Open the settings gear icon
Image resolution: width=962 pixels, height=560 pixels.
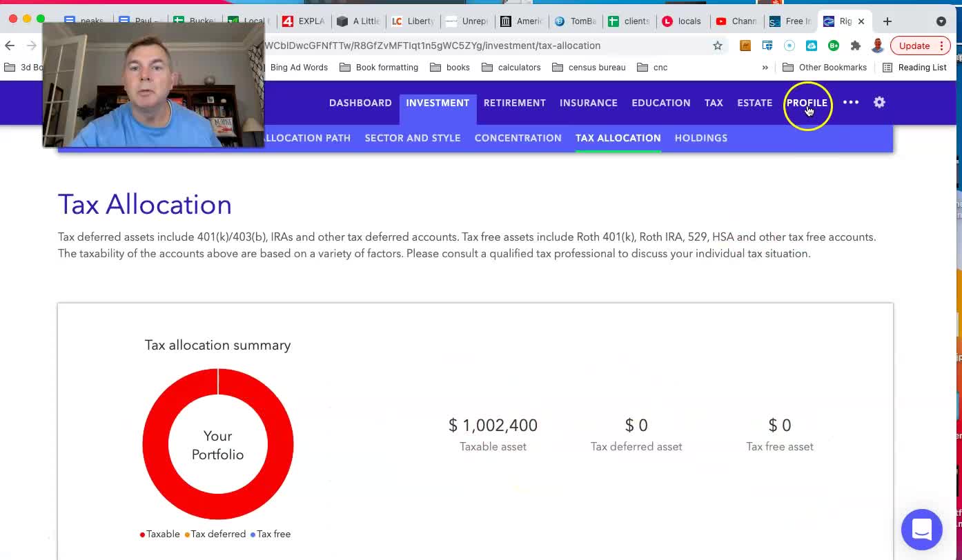[x=879, y=102]
